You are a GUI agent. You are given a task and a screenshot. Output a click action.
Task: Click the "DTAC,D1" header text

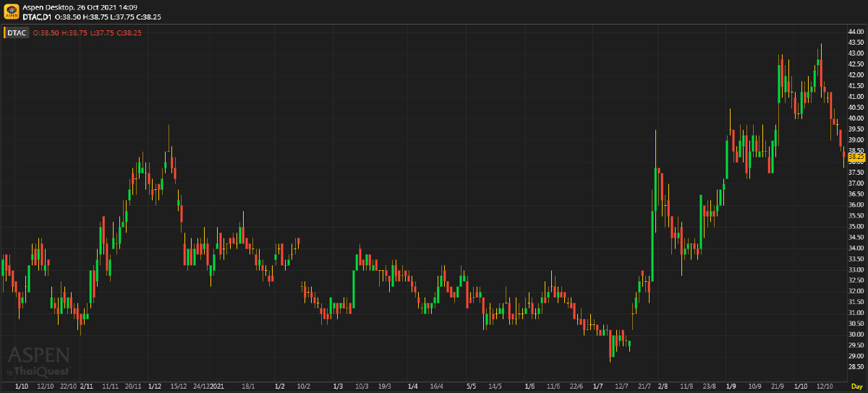click(37, 16)
